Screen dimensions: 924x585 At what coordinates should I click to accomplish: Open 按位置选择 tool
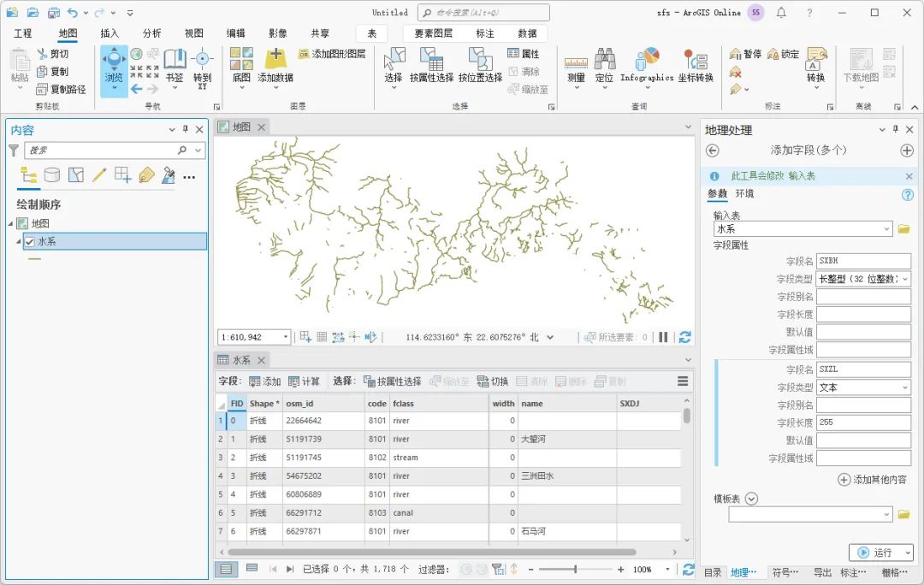click(480, 65)
